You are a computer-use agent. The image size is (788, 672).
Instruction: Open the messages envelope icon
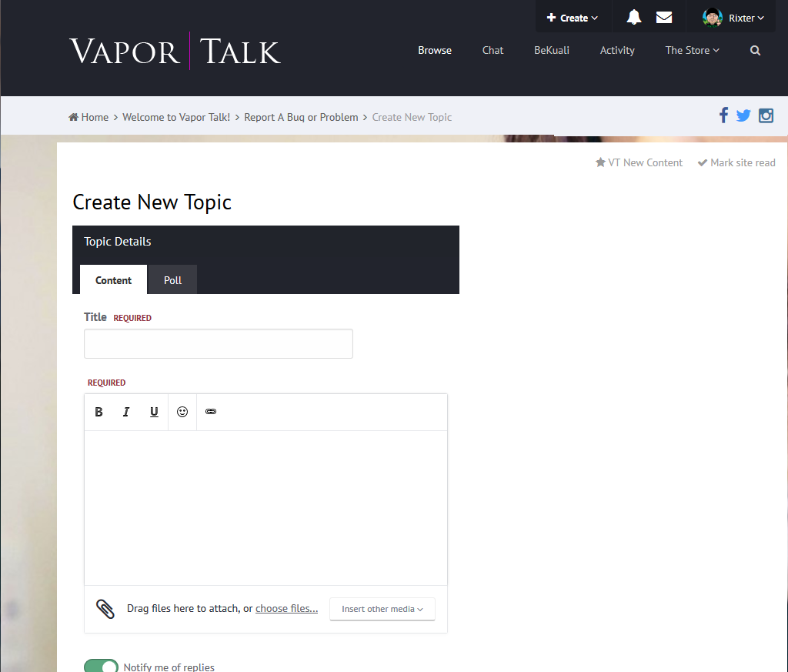coord(664,18)
